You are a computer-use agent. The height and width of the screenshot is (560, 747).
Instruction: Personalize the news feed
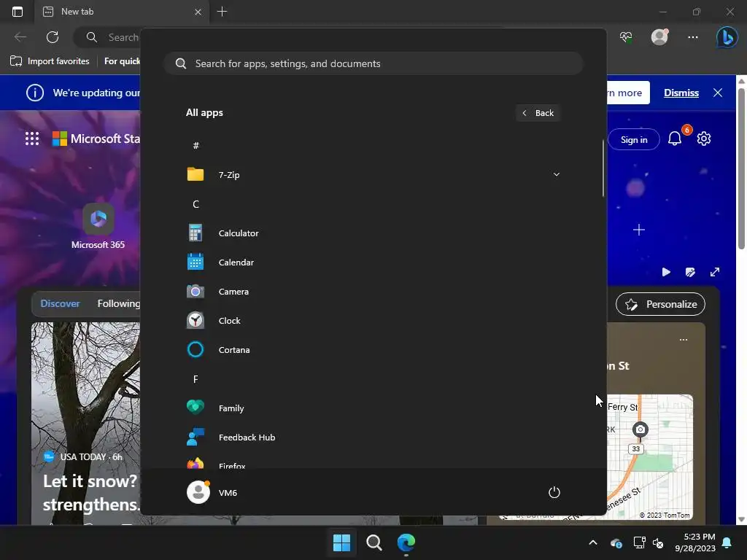[660, 304]
